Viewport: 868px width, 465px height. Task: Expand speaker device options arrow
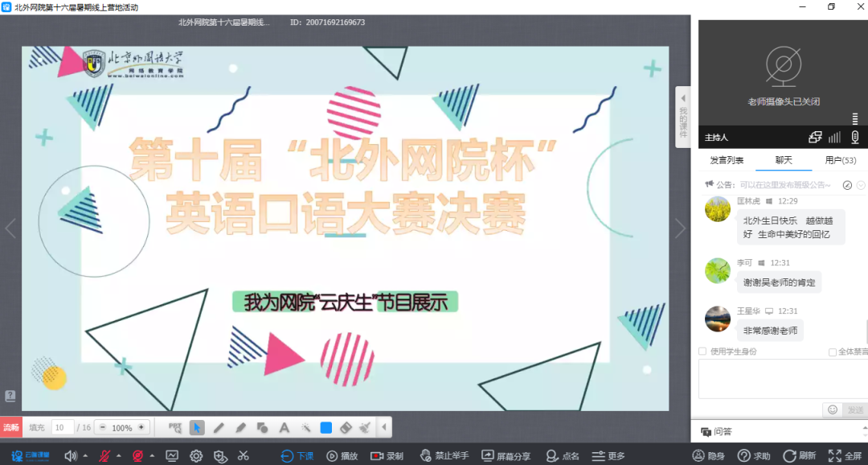[85, 455]
